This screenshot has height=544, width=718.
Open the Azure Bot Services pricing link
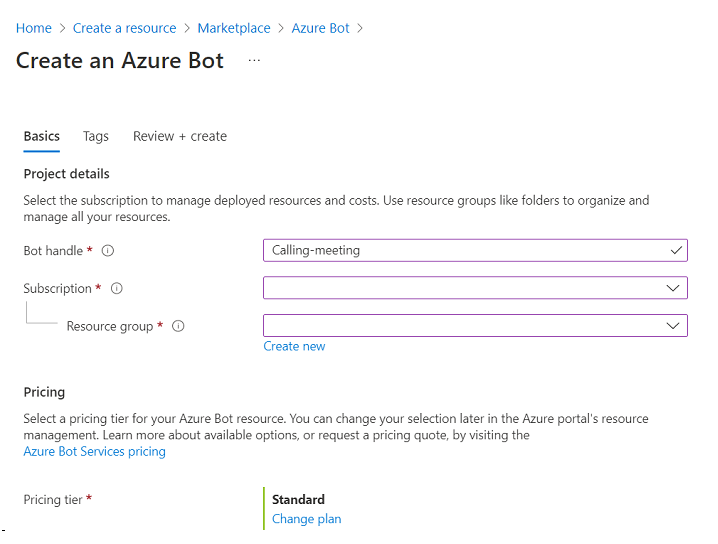coord(95,452)
